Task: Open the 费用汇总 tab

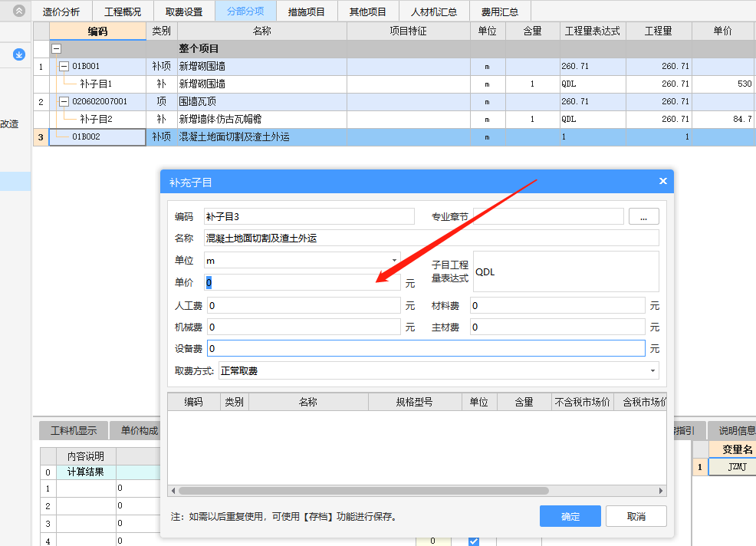Action: [500, 12]
